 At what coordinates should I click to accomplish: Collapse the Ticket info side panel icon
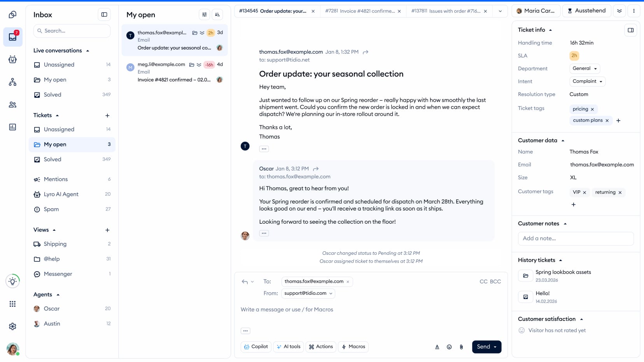(x=631, y=30)
